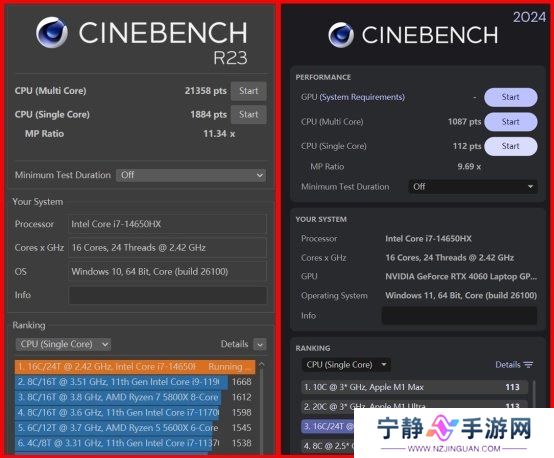Start the Cinebench 2024 CPU Single Core test
This screenshot has width=554, height=458.
(511, 146)
